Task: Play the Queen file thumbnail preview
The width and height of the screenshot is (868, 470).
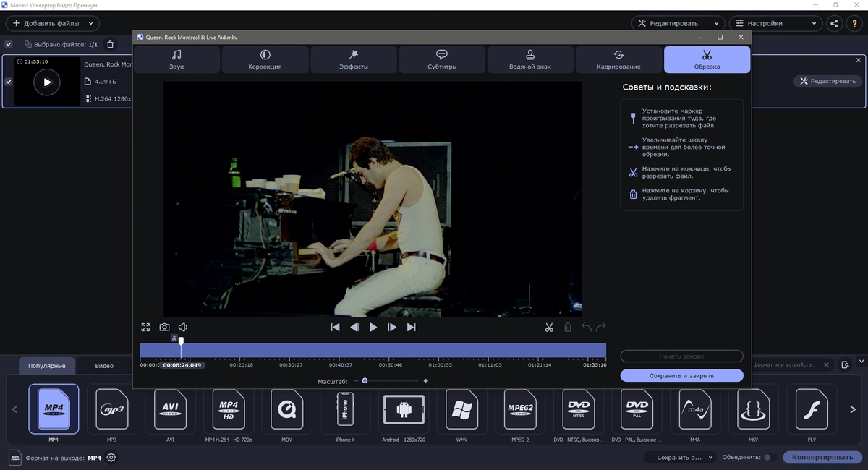Action: tap(47, 82)
